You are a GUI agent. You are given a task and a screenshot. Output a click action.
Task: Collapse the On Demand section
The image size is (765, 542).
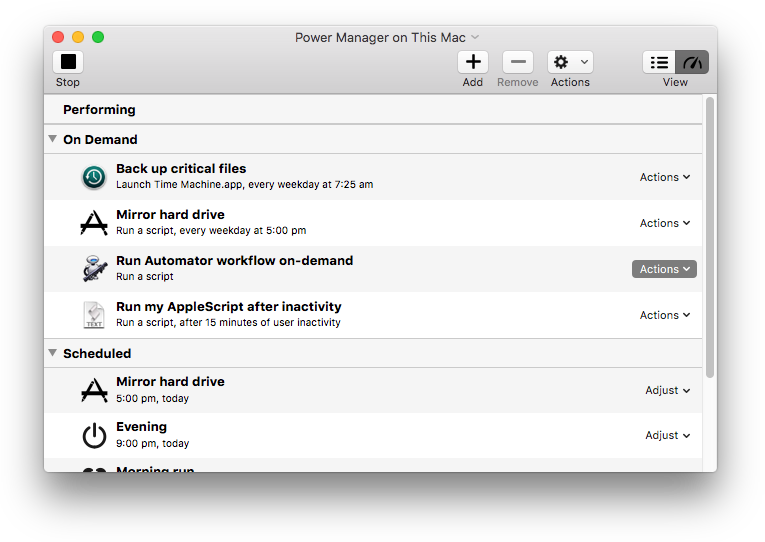pyautogui.click(x=53, y=139)
